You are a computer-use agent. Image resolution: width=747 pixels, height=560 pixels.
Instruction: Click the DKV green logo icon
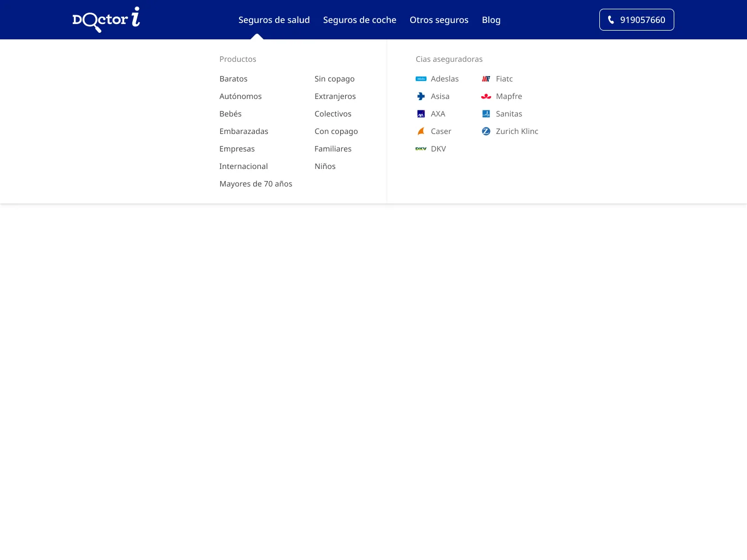421,149
